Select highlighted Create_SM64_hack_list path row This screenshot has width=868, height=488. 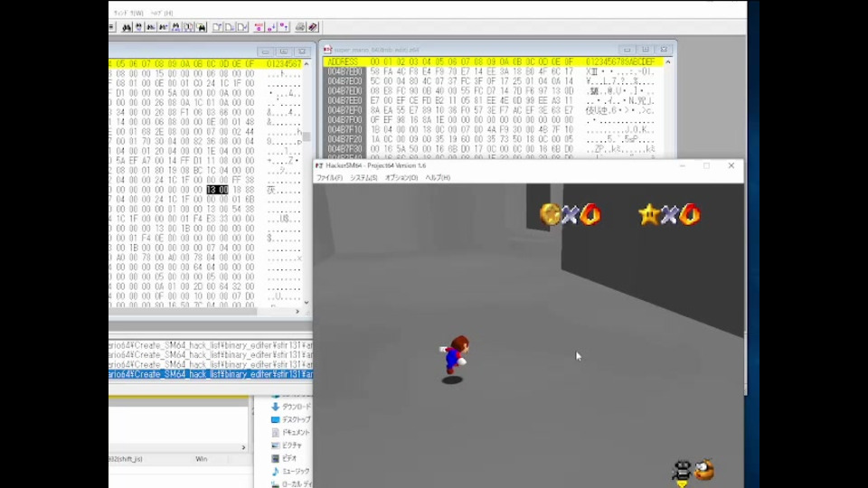click(211, 374)
